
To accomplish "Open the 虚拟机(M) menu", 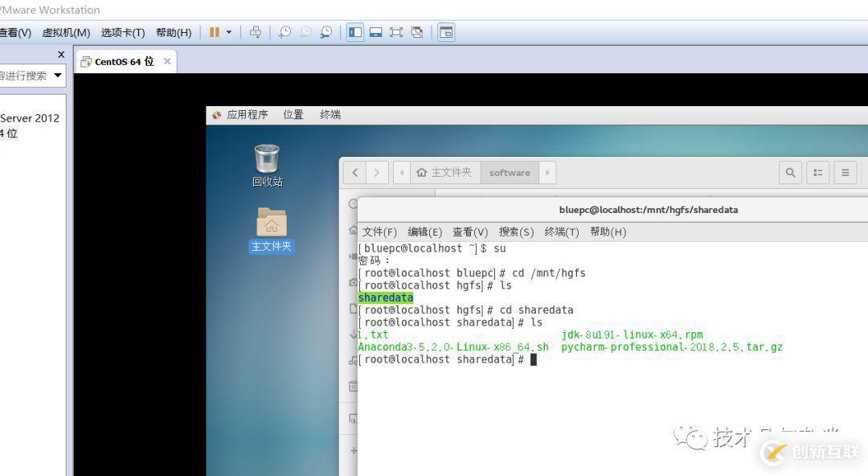I will [66, 33].
